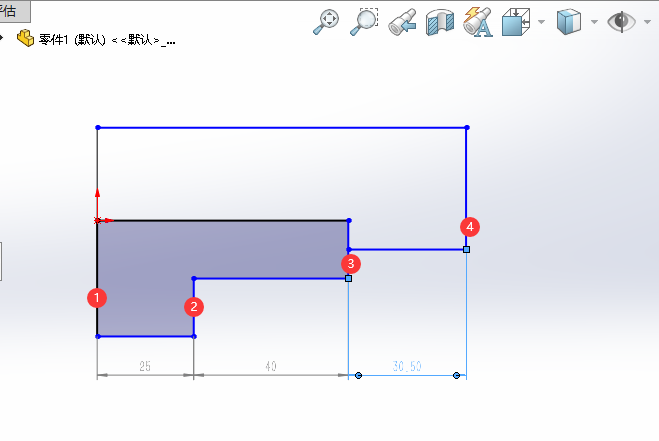Click the sketch origin point
Viewport: 659px width, 441px height.
98,220
